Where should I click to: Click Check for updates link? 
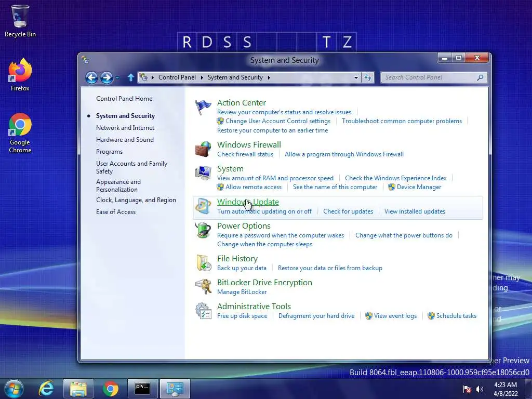(348, 211)
